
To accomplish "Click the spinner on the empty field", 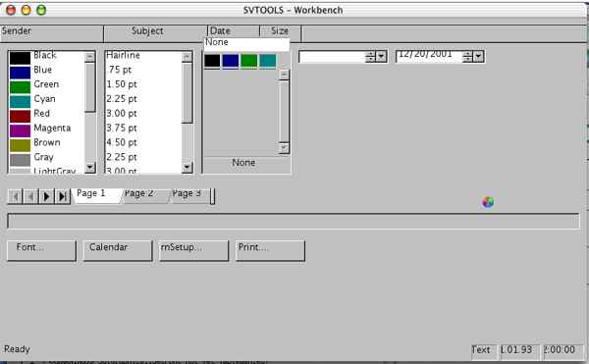I will tap(370, 56).
